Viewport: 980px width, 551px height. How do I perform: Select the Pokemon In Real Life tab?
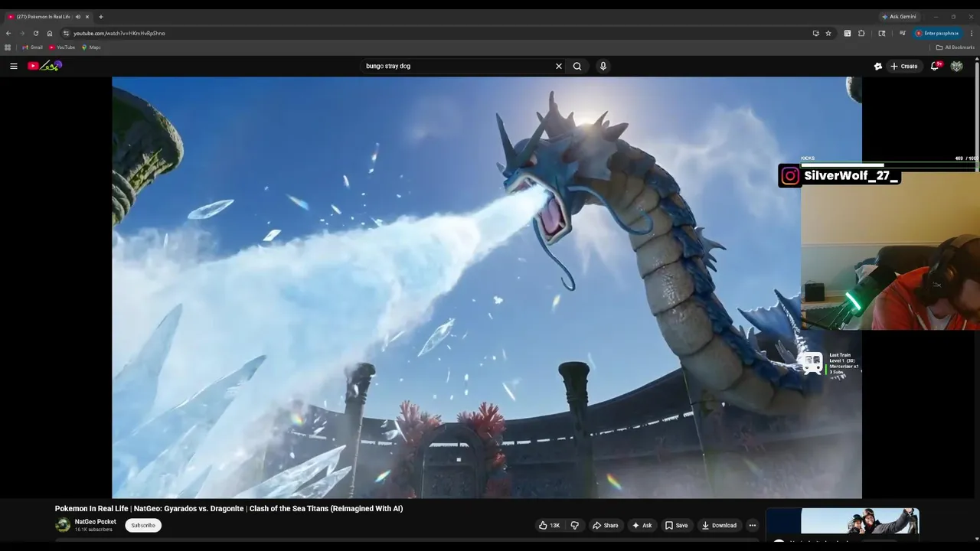42,16
